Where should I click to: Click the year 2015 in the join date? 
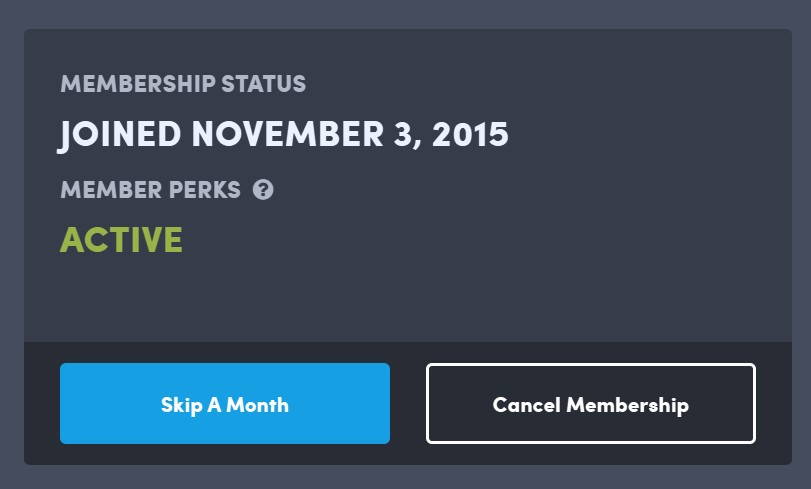470,134
